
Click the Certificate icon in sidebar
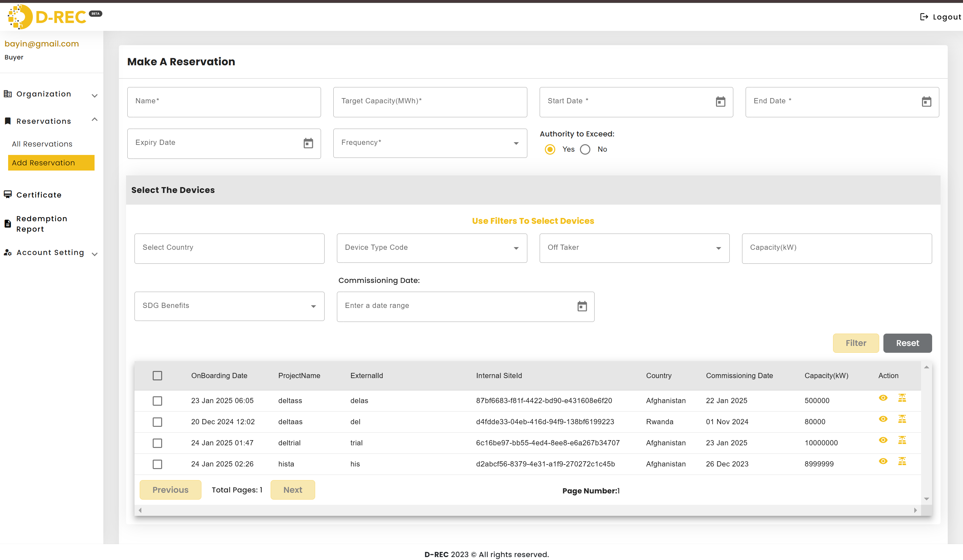tap(8, 195)
